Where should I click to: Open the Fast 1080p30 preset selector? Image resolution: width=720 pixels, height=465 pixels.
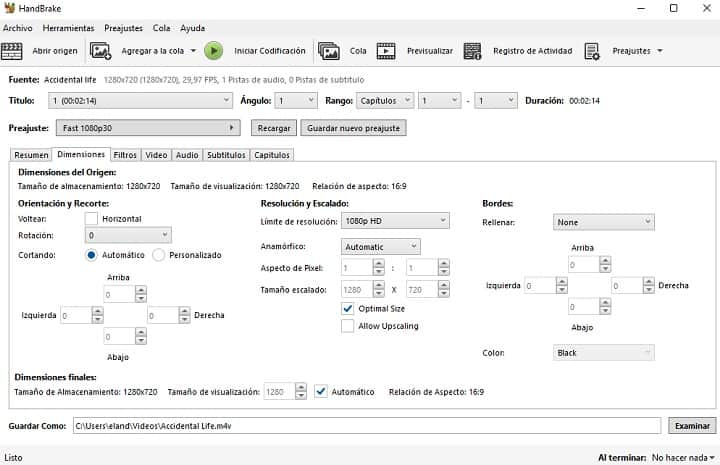148,128
